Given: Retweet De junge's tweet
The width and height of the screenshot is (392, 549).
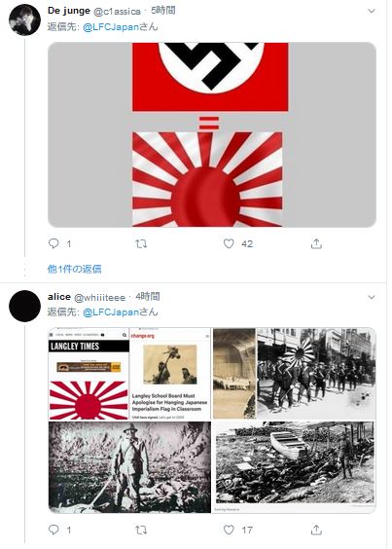Looking at the screenshot, I should click(x=141, y=243).
